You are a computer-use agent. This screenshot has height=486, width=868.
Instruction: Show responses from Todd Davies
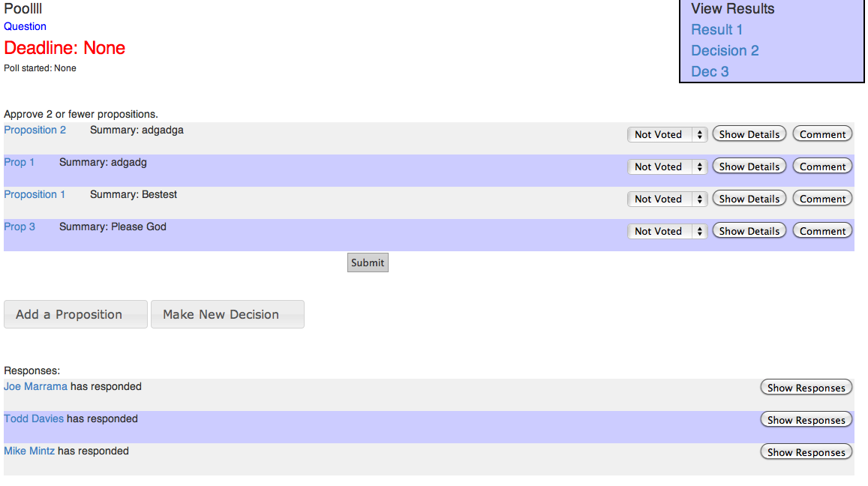[806, 421]
